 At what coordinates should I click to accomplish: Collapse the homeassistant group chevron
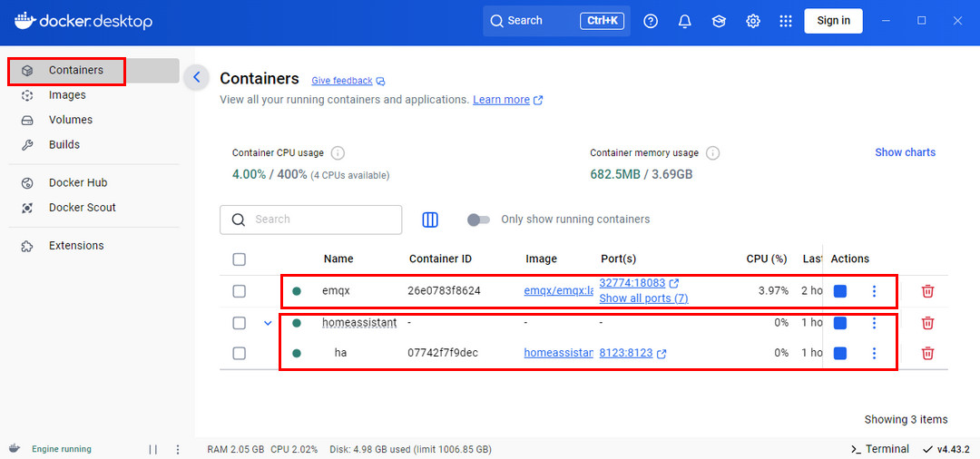(x=268, y=323)
